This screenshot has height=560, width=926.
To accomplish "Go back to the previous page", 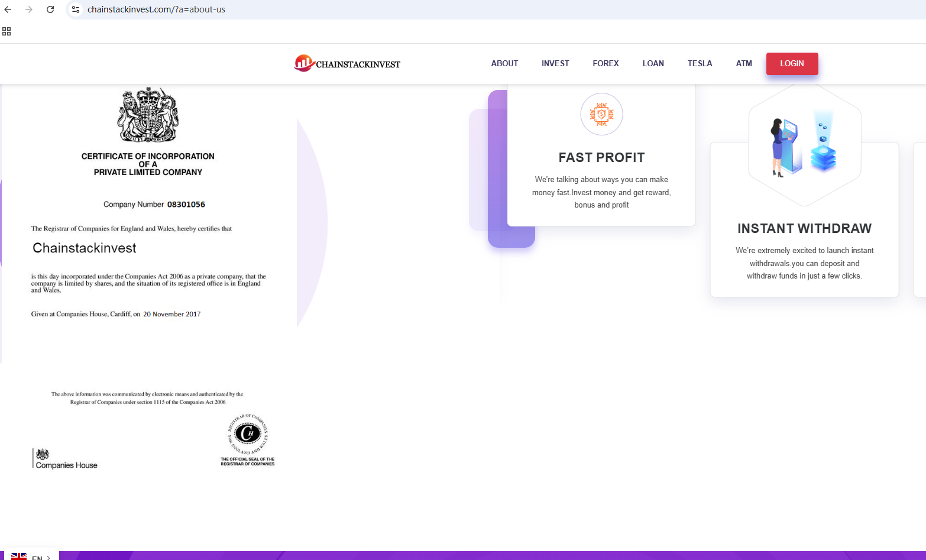I will tap(8, 9).
